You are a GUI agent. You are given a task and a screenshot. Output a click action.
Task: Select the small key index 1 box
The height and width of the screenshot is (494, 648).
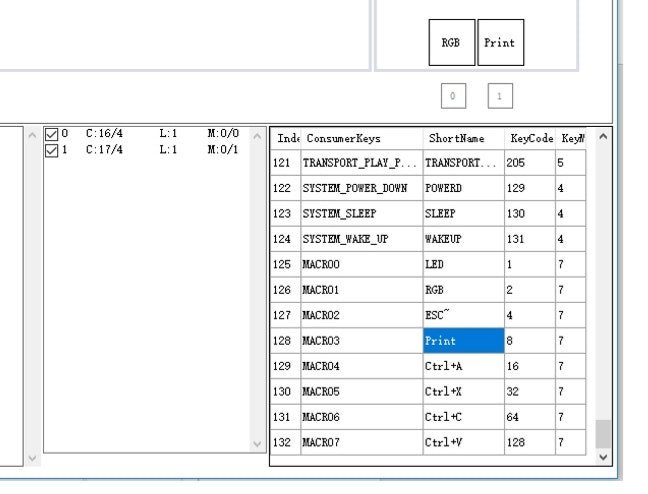[x=494, y=97]
